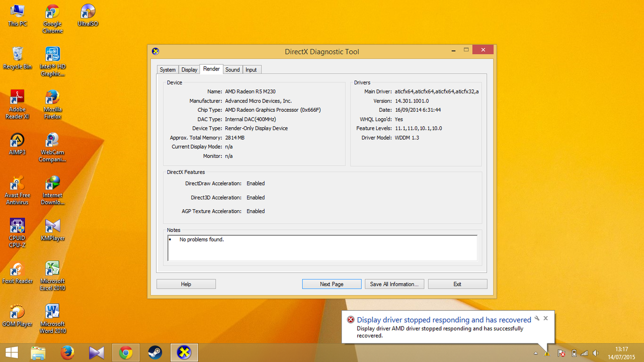This screenshot has height=362, width=644.
Task: Click Device Type Render-Only Display Device
Action: pos(256,128)
